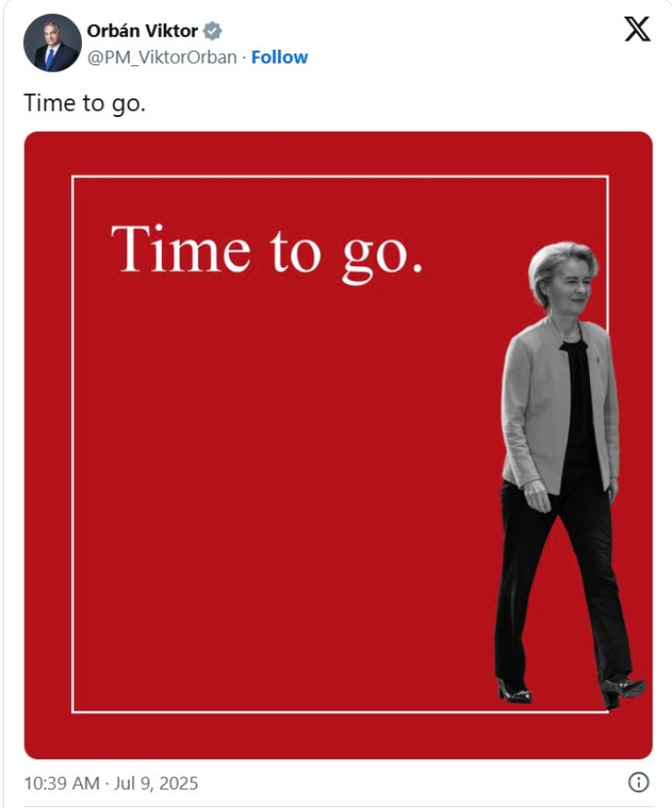Click the white rectangular frame border line
This screenshot has height=808, width=672.
340,177
